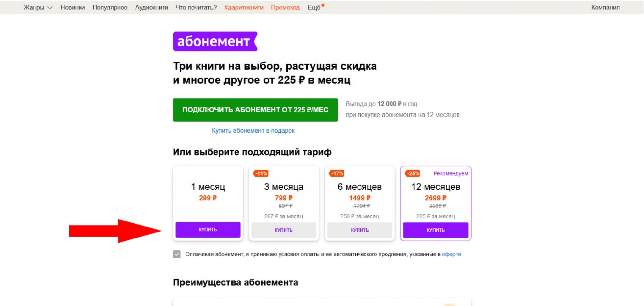
Task: Toggle the payment terms agreement checkbox
Action: coord(177,254)
